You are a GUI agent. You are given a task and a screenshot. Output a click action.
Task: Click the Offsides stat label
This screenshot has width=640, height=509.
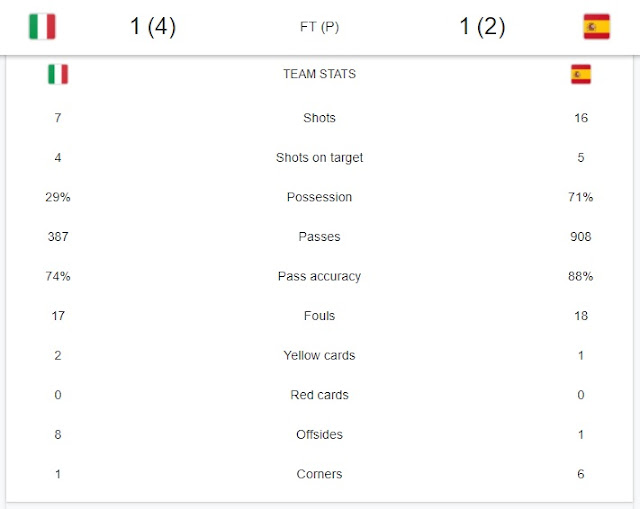tap(320, 435)
